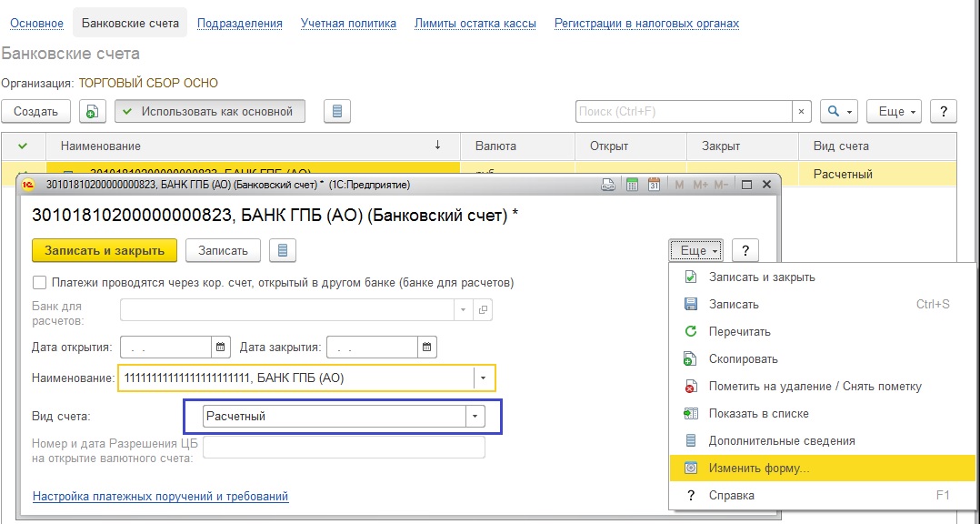This screenshot has height=524, width=980.
Task: Open calendar picker for Дата закрытия
Action: pyautogui.click(x=427, y=347)
